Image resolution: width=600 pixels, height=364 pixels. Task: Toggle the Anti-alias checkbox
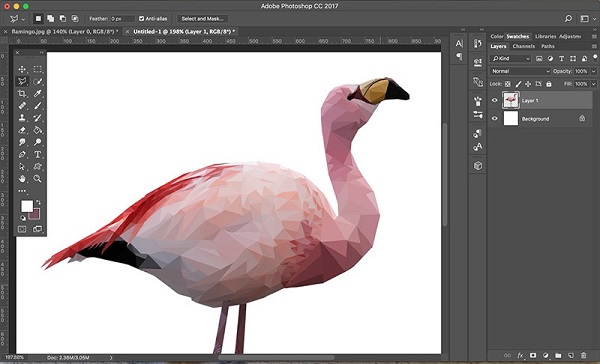pos(142,18)
